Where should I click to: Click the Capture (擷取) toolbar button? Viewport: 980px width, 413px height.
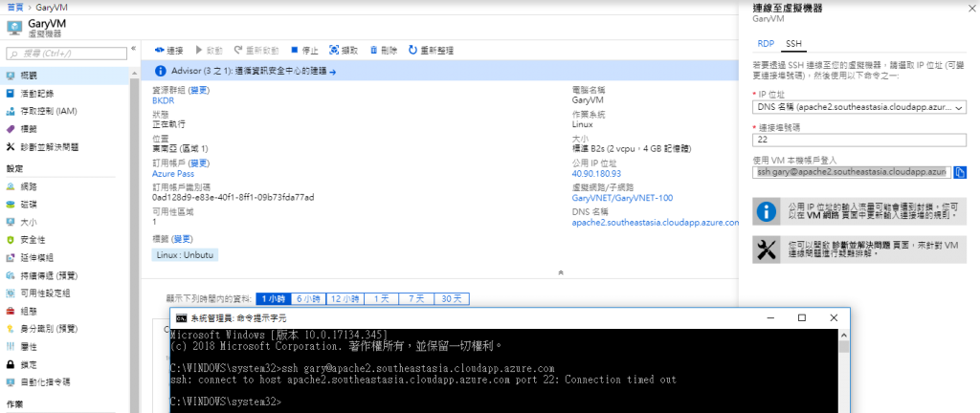tap(344, 51)
